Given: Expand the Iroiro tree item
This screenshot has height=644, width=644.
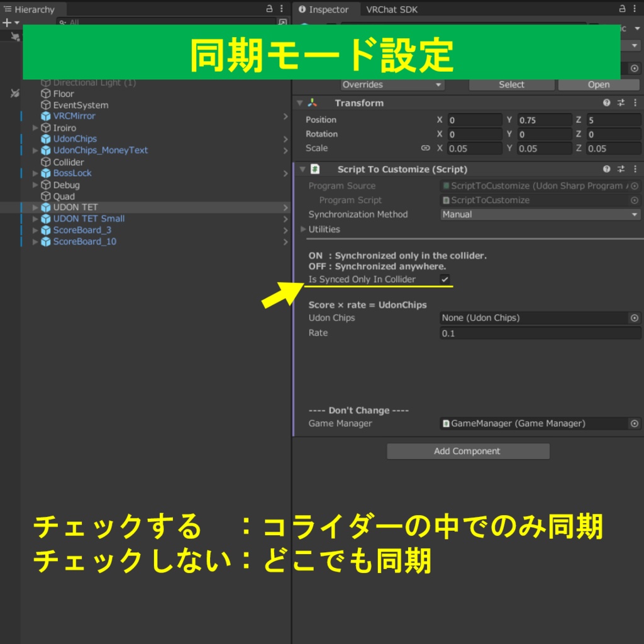Looking at the screenshot, I should pos(35,128).
